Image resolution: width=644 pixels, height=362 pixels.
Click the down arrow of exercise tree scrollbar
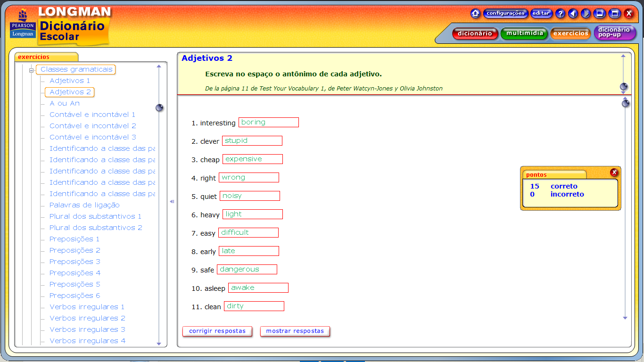[159, 344]
